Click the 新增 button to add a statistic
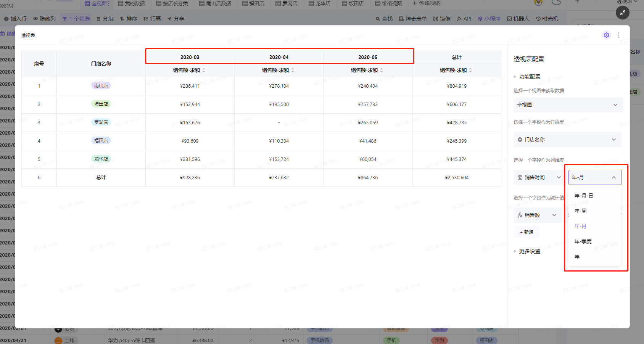This screenshot has width=644, height=344. [x=526, y=232]
